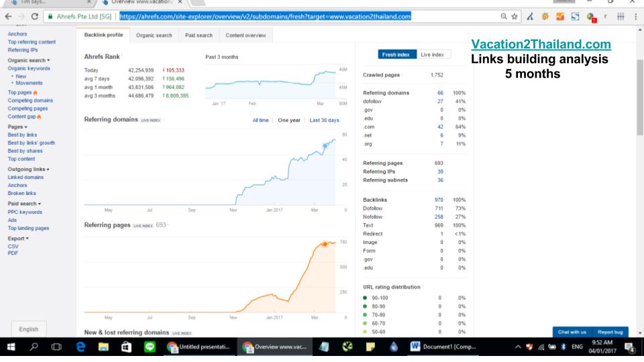Open PPC keywords in sidebar
This screenshot has height=362, width=644.
[25, 213]
